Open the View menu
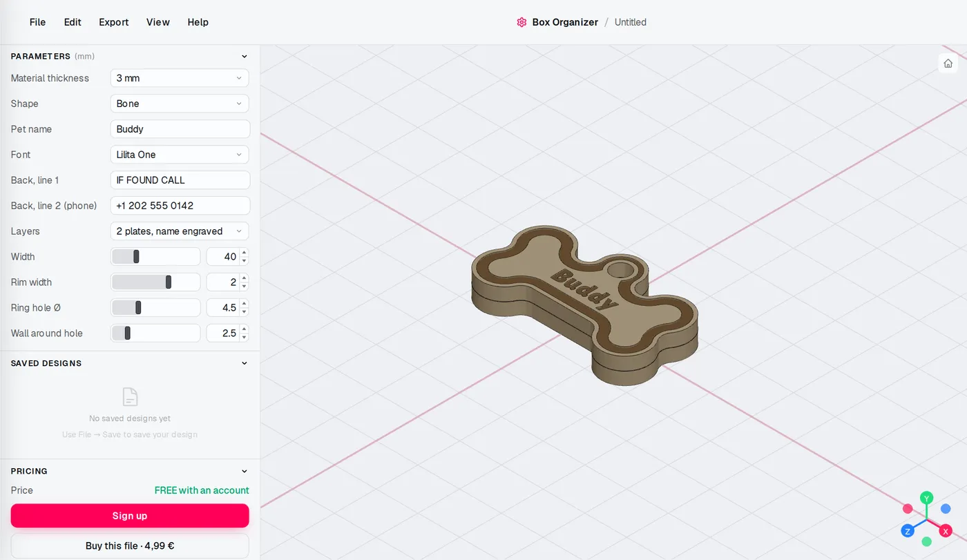The image size is (967, 560). click(158, 22)
